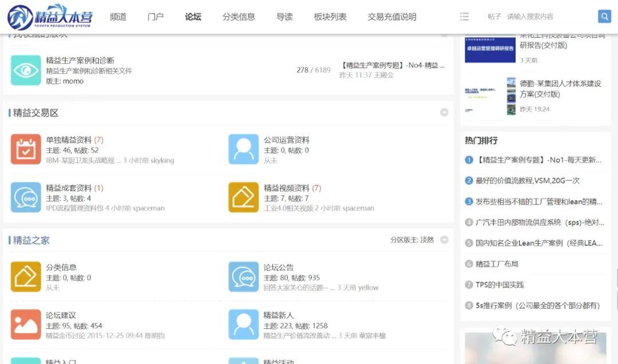This screenshot has height=364, width=618.
Task: Open the person icon for 精益新人
Action: [244, 325]
